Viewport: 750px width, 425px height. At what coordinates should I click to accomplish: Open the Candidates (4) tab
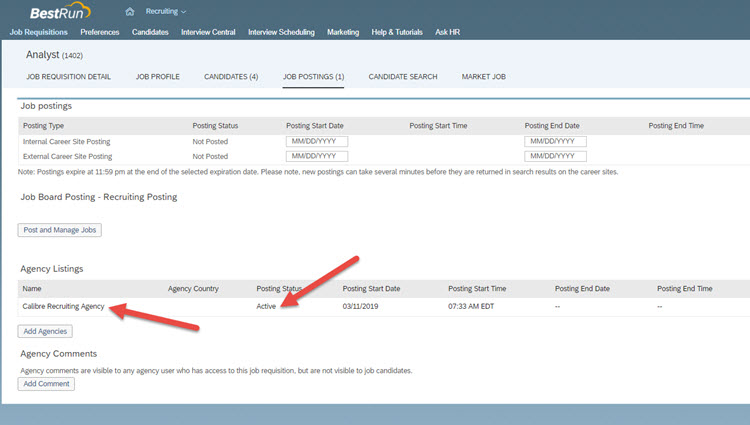pyautogui.click(x=231, y=76)
